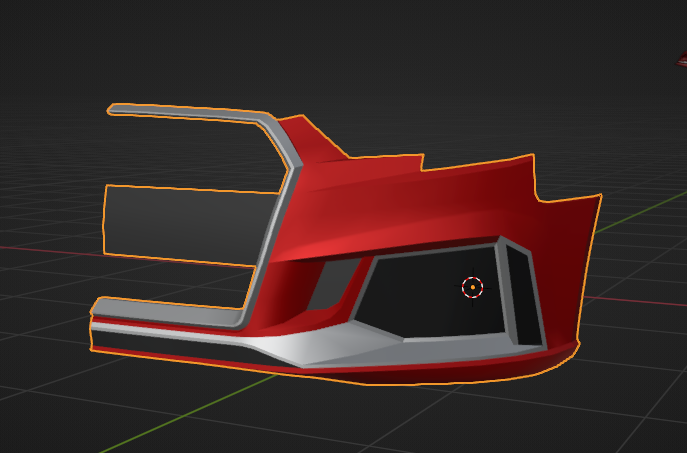Click the 3D cursor crosshair in the viewport
The image size is (687, 453).
tap(472, 287)
